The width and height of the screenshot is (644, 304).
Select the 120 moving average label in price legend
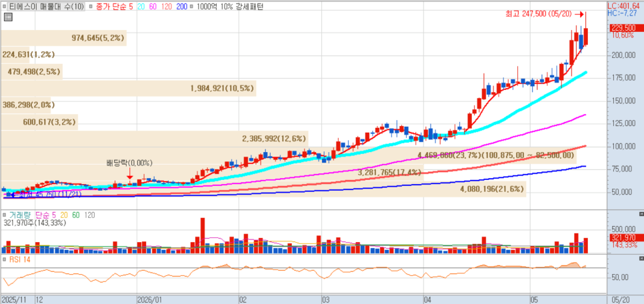pyautogui.click(x=166, y=6)
